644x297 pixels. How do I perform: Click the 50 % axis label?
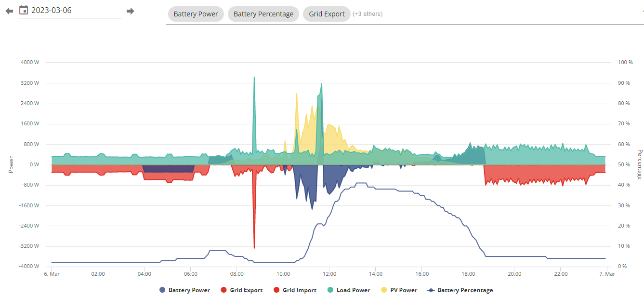tap(624, 164)
